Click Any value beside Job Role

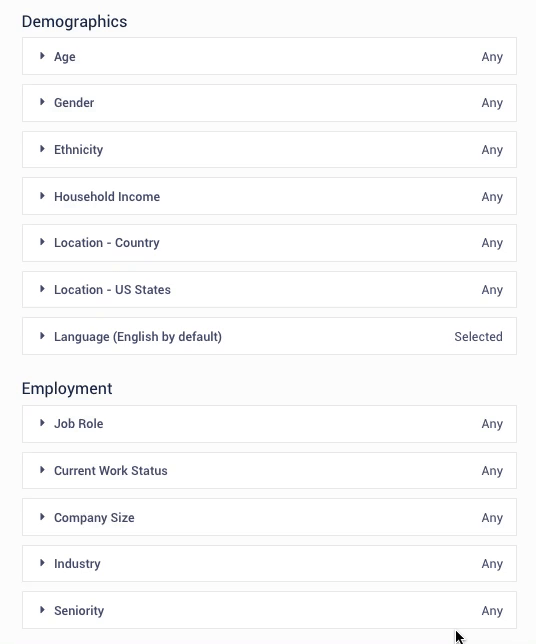tap(492, 424)
